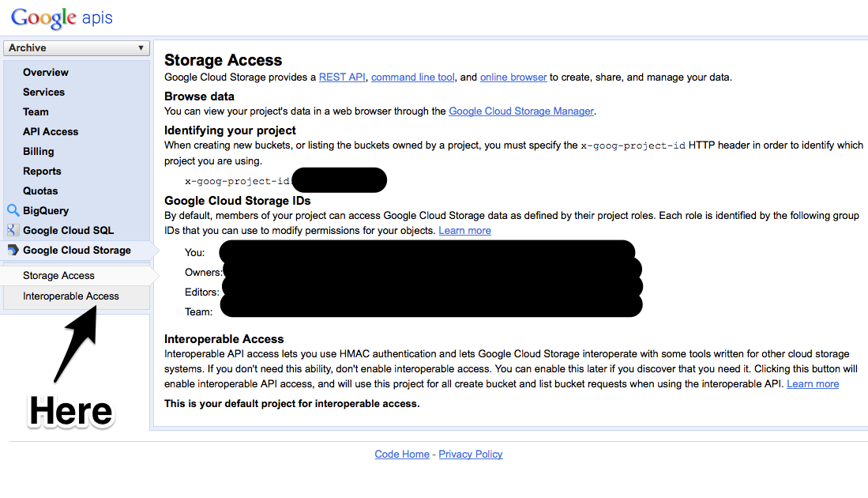Click the Google Cloud Storage IDs heading
Screen dimensions: 868x498
(238, 201)
